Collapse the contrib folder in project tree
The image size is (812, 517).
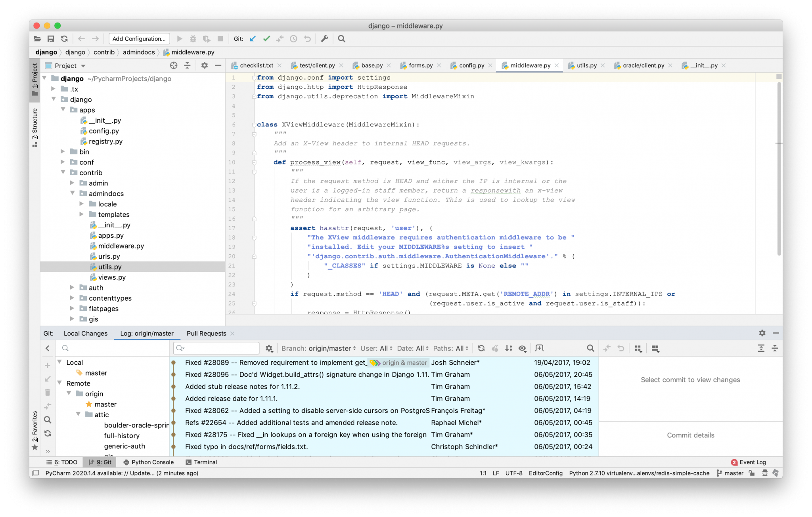pos(62,172)
